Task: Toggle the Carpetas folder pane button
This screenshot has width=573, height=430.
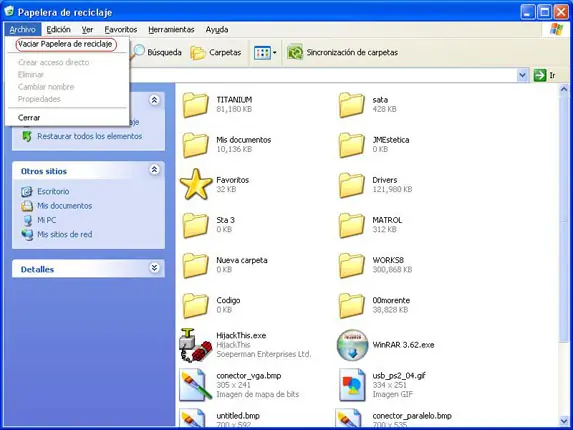Action: (x=216, y=53)
